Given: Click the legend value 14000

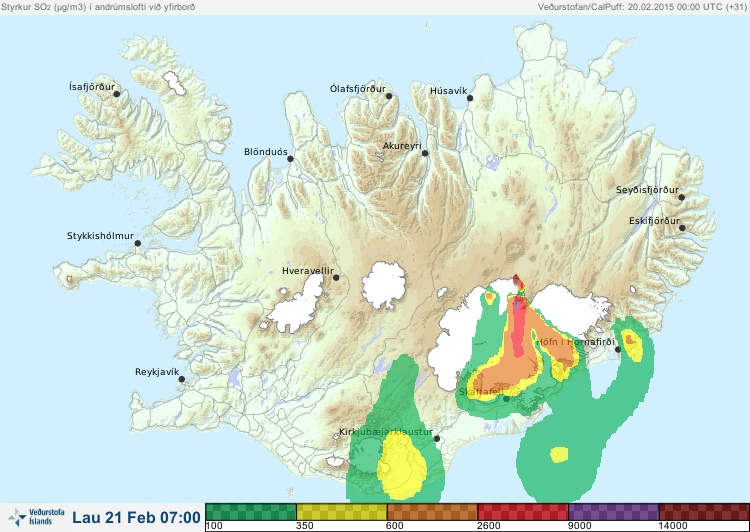Looking at the screenshot, I should [x=672, y=526].
